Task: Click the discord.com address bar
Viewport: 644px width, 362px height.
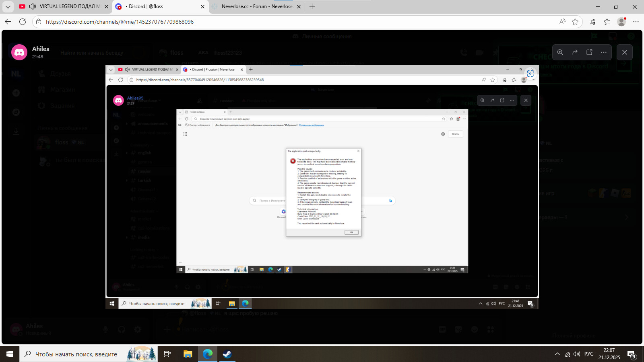Action: [x=282, y=22]
